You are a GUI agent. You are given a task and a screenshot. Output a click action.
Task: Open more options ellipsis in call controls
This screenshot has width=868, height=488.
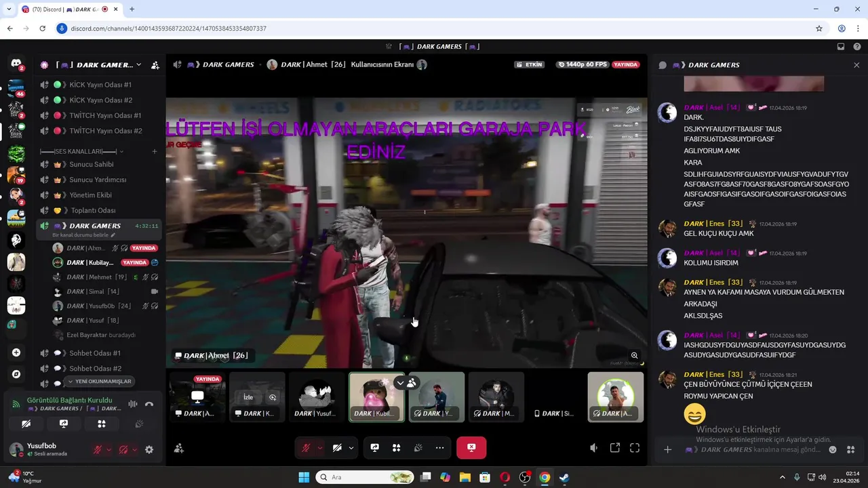440,448
